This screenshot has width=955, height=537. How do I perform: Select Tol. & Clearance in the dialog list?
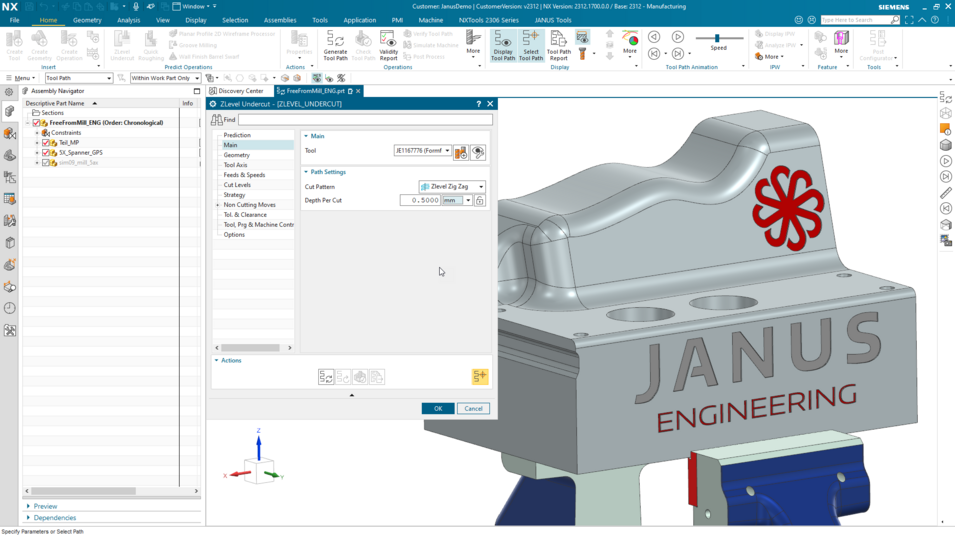click(245, 215)
